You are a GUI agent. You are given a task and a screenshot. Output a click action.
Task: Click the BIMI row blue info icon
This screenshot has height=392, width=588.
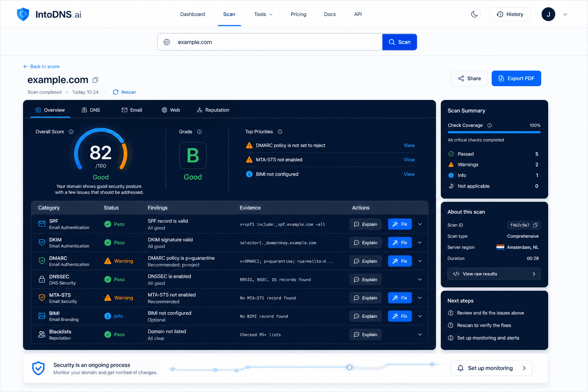pos(108,316)
